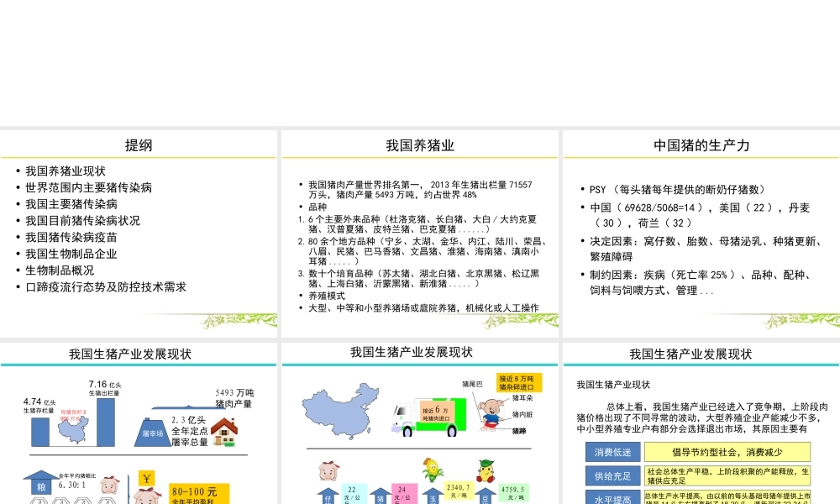Image resolution: width=840 pixels, height=504 pixels.
Task: Select the yellow ¥ currency icon
Action: pyautogui.click(x=146, y=478)
